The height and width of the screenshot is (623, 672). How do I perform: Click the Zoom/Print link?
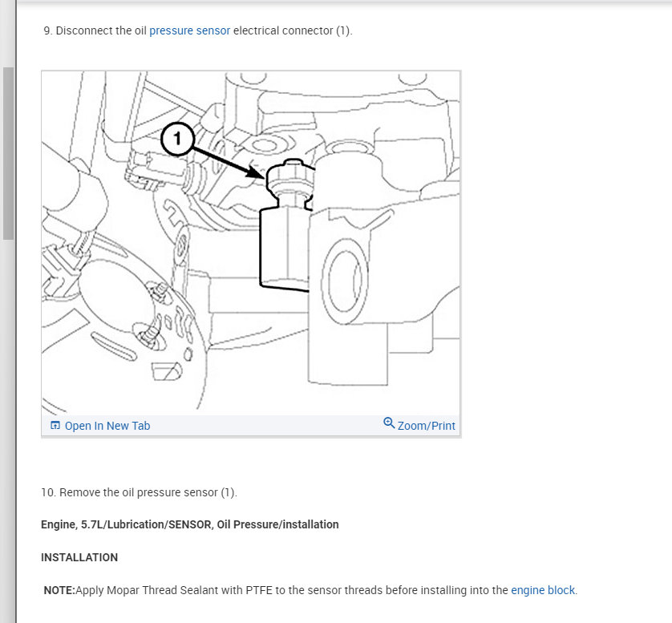point(426,426)
